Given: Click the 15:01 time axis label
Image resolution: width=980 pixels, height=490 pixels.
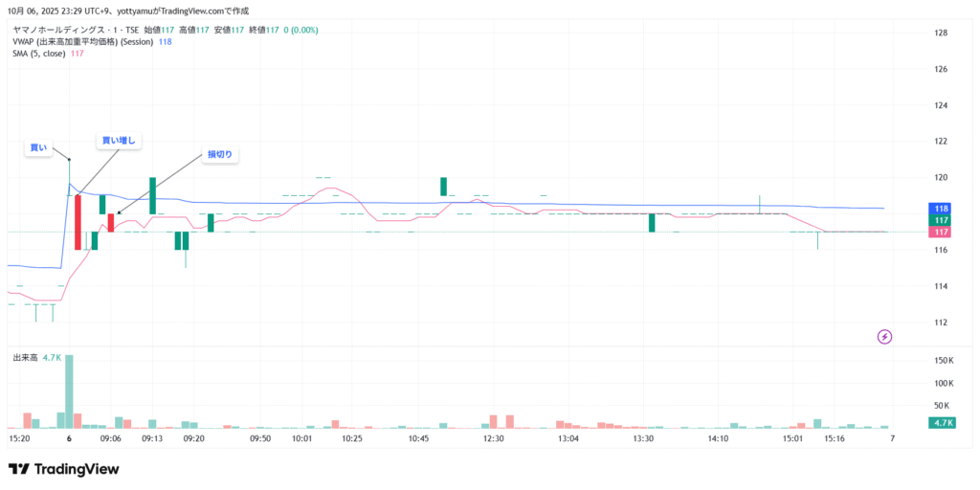Looking at the screenshot, I should pos(791,438).
